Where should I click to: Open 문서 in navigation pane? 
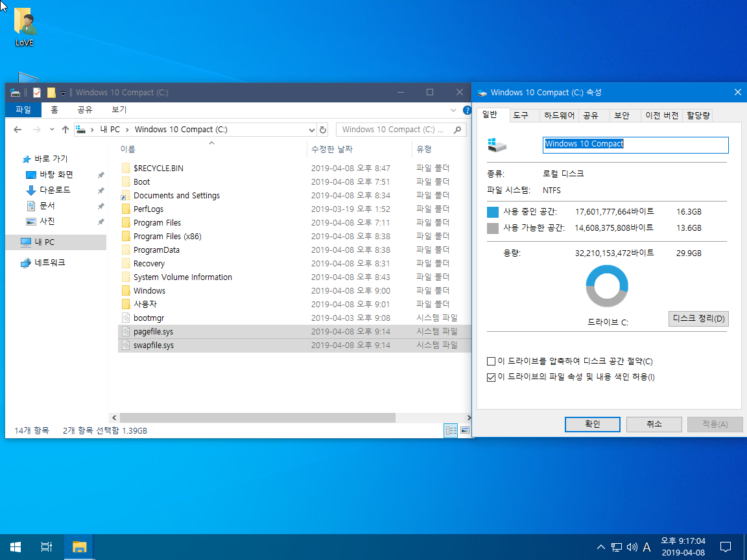coord(47,205)
